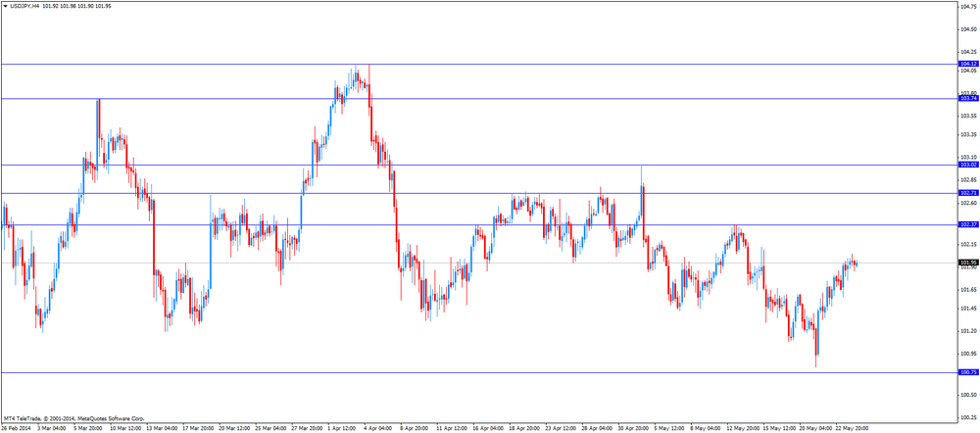Screen dimensions: 980x433
Task: Click the MT4 TeleTrade MetaQuotes copyright text
Action: [x=73, y=418]
